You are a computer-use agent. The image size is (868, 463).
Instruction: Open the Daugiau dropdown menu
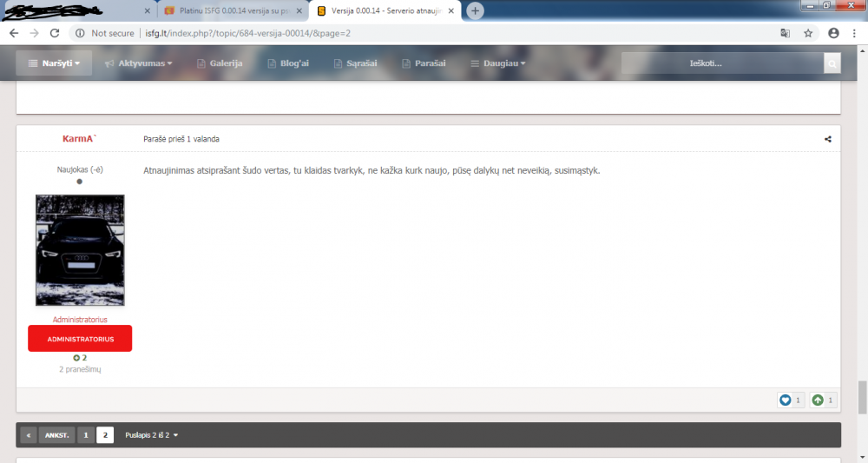coord(497,63)
